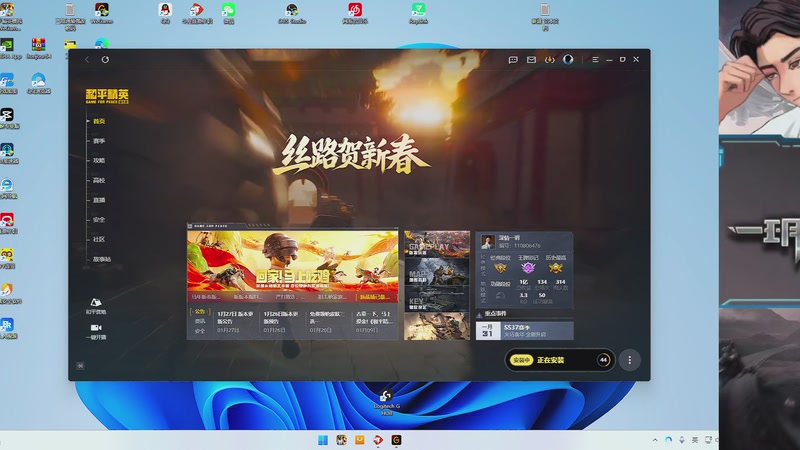Click the player avatar in profile card
The width and height of the screenshot is (800, 450).
point(488,241)
